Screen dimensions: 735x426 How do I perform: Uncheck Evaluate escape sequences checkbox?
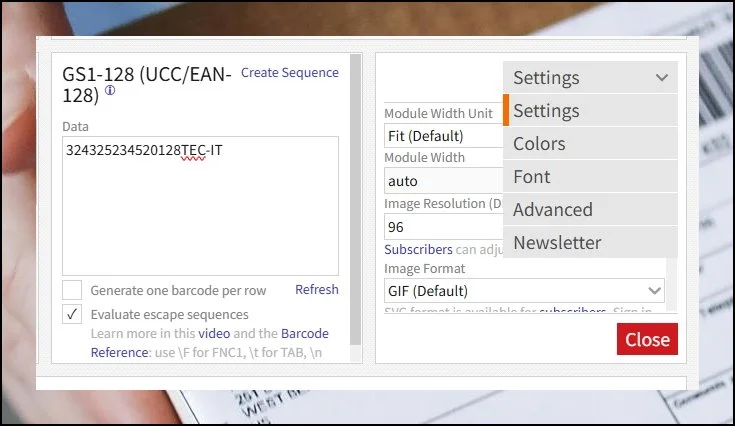[72, 315]
